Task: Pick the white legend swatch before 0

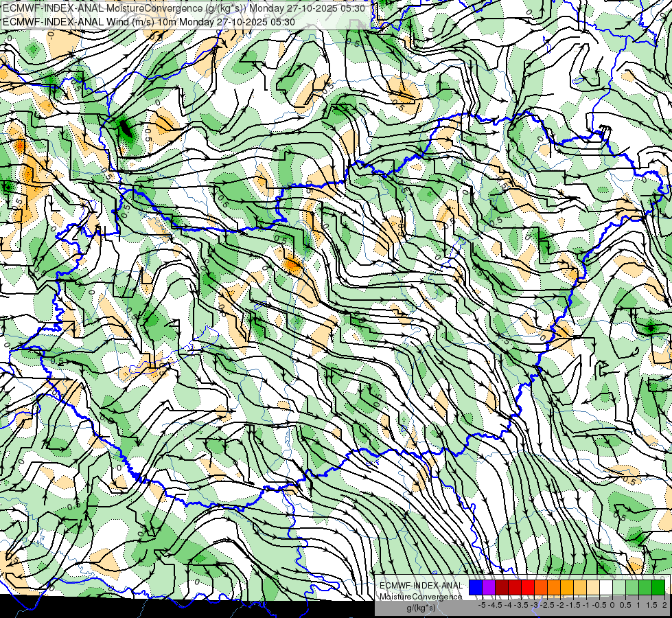Action: (x=606, y=587)
